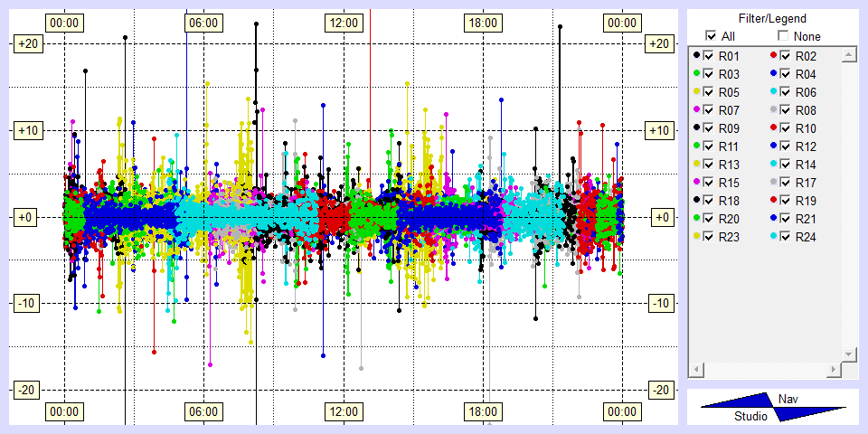Click the bottom 06:00 time axis label
This screenshot has width=868, height=434.
203,412
